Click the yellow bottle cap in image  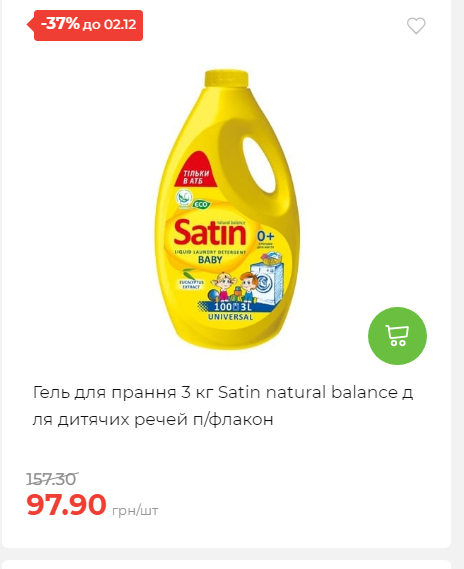tap(226, 80)
